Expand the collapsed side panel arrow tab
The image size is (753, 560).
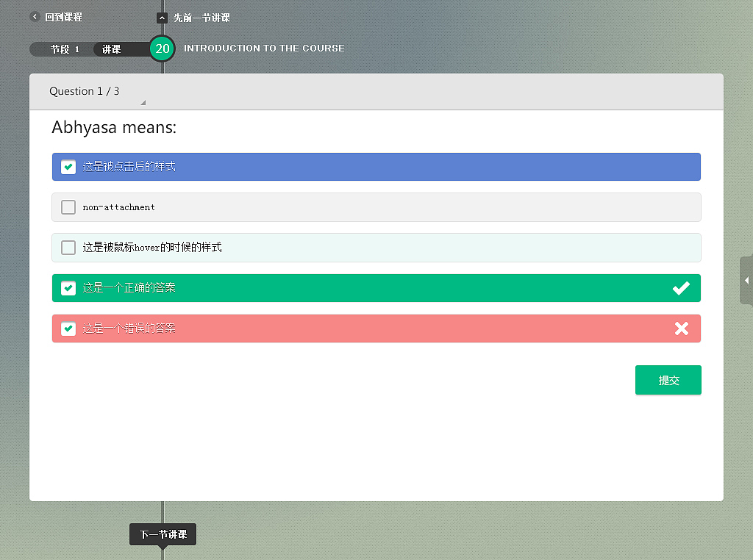[x=746, y=280]
